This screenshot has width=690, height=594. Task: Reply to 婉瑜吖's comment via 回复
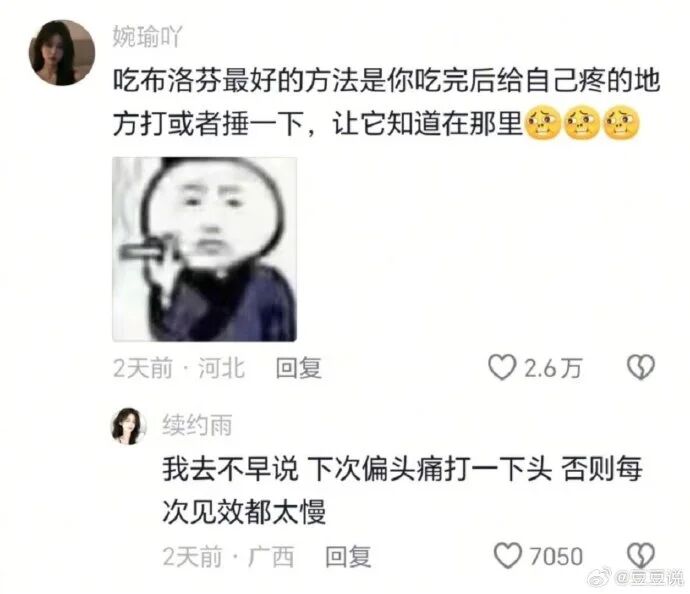point(299,368)
